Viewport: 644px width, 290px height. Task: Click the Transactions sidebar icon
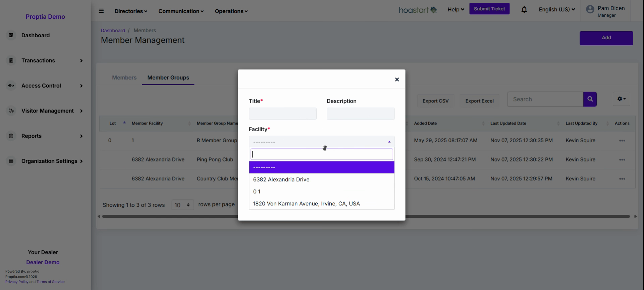coord(11,60)
